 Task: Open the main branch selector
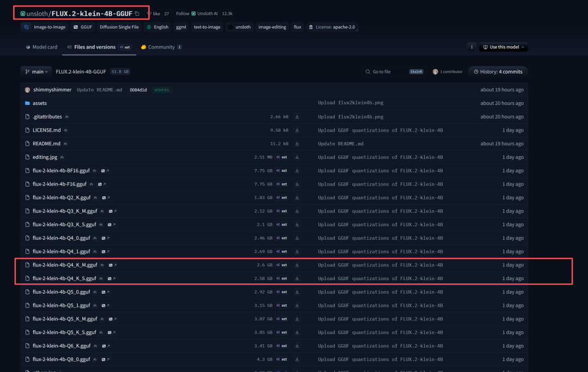tap(36, 72)
